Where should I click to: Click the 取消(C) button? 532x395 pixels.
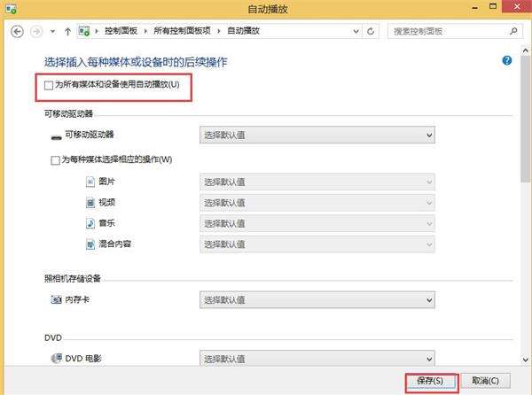click(485, 381)
